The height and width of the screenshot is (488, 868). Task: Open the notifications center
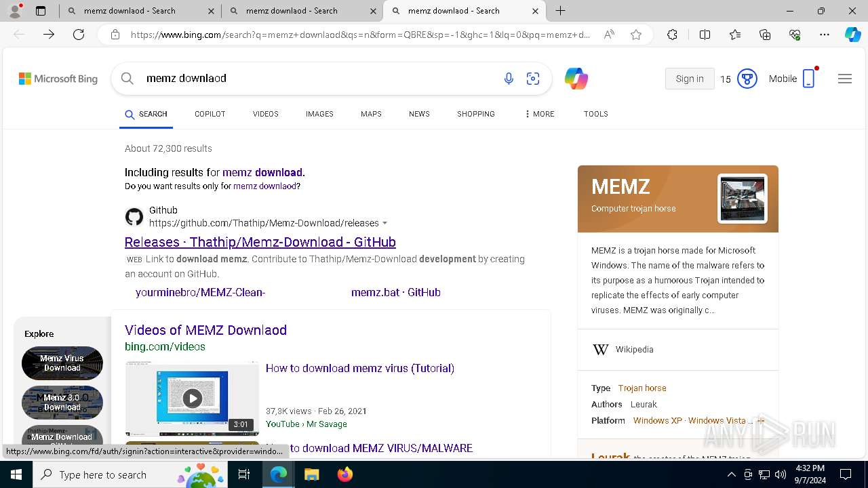pos(846,474)
